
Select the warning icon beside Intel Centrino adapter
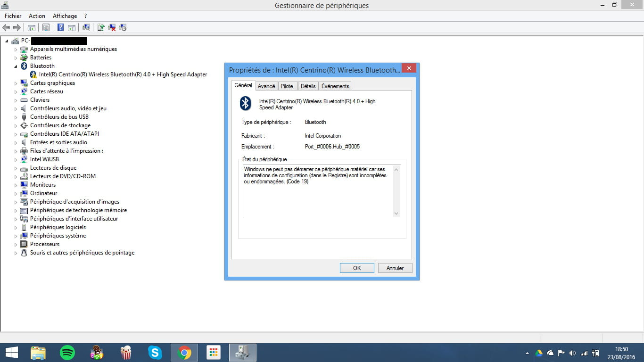point(33,74)
